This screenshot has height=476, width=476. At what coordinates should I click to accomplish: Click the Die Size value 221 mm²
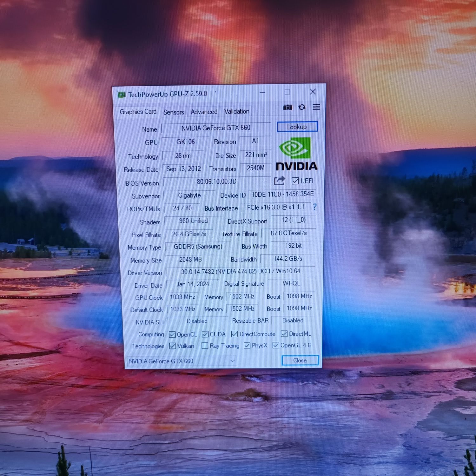pyautogui.click(x=256, y=155)
